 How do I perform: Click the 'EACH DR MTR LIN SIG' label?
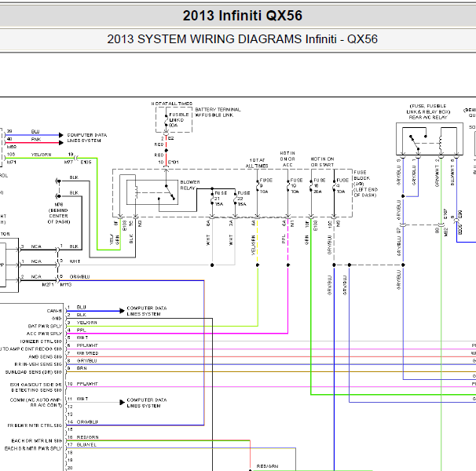click(37, 440)
